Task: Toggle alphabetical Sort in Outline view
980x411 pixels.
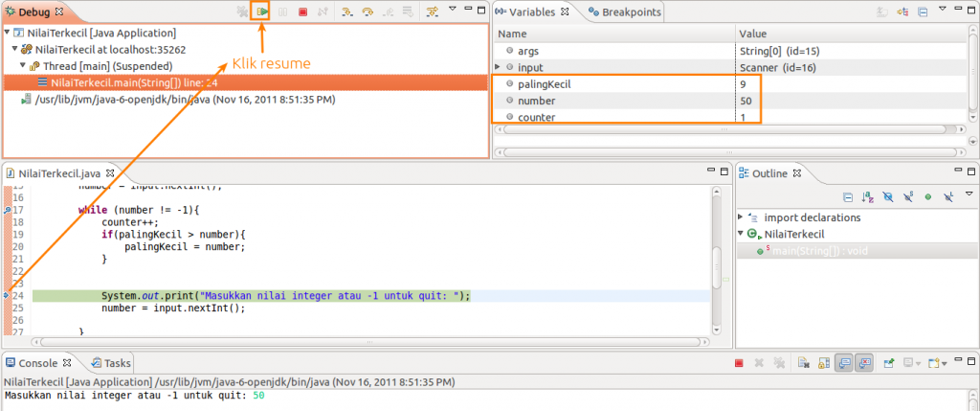Action: pos(867,197)
